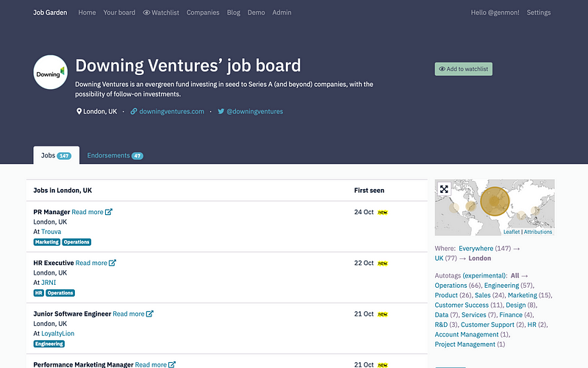
Task: Open Watchlist page
Action: click(x=161, y=13)
